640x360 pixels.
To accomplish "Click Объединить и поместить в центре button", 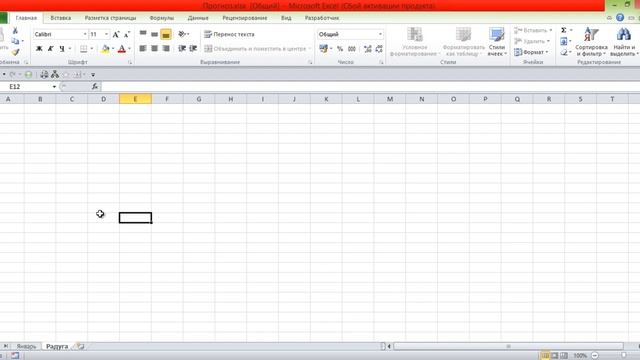I will (x=255, y=49).
